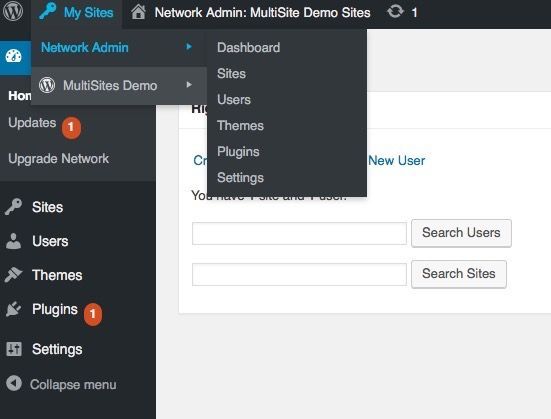Click the WordPress icon beside MultiSites Demo
The image size is (551, 419).
(x=47, y=85)
